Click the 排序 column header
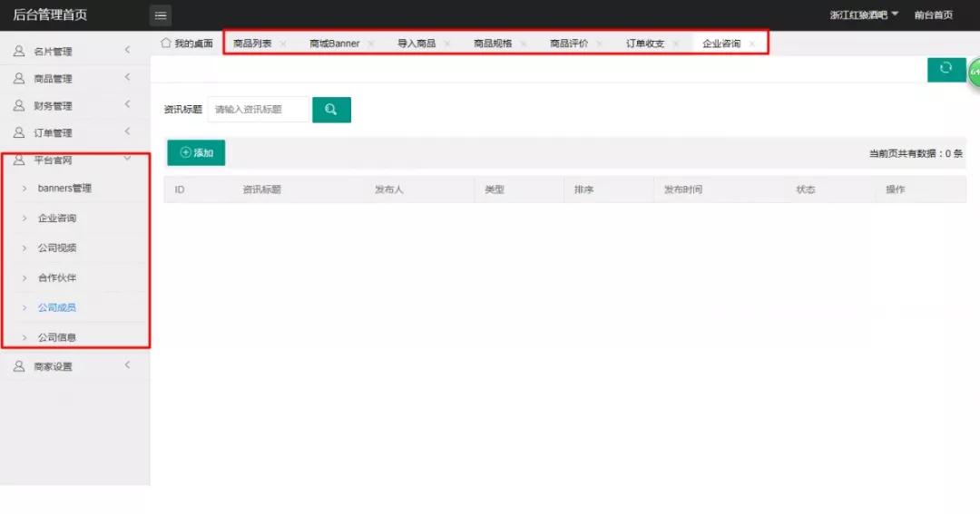The height and width of the screenshot is (514, 980). coord(583,189)
